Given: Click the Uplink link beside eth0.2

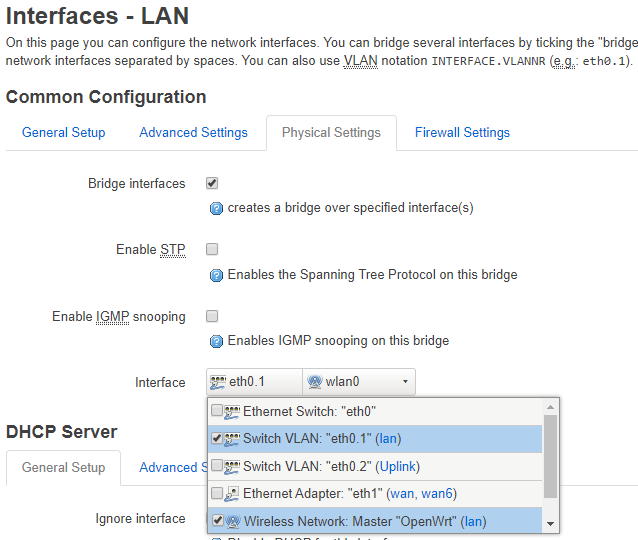Looking at the screenshot, I should (x=397, y=466).
